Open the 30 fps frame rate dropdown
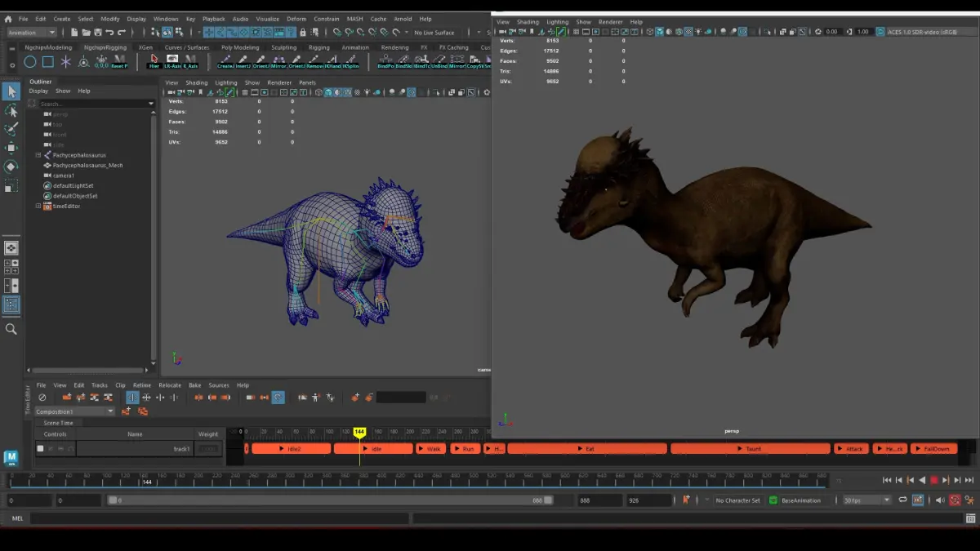 pos(866,500)
